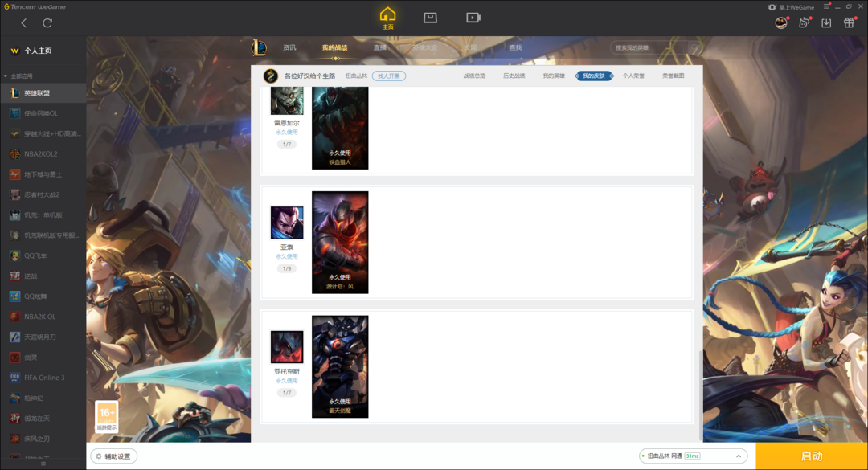Switch to the 查找 tab
868x470 pixels.
(515, 47)
